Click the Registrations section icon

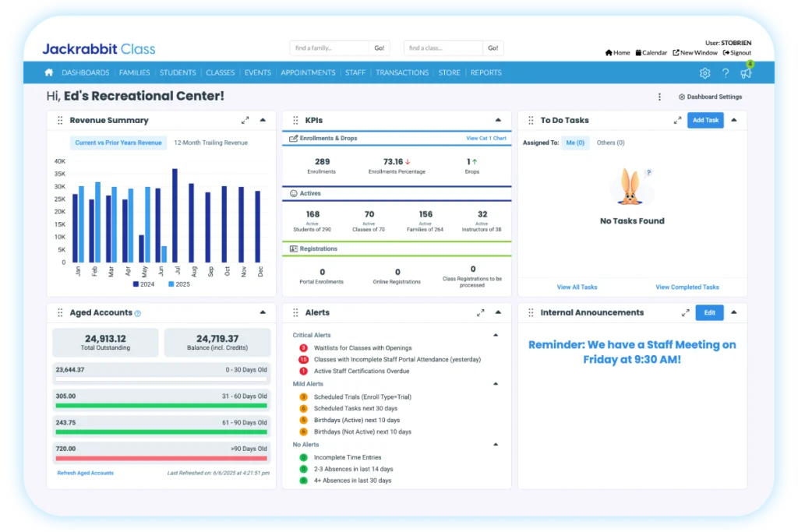(x=293, y=248)
